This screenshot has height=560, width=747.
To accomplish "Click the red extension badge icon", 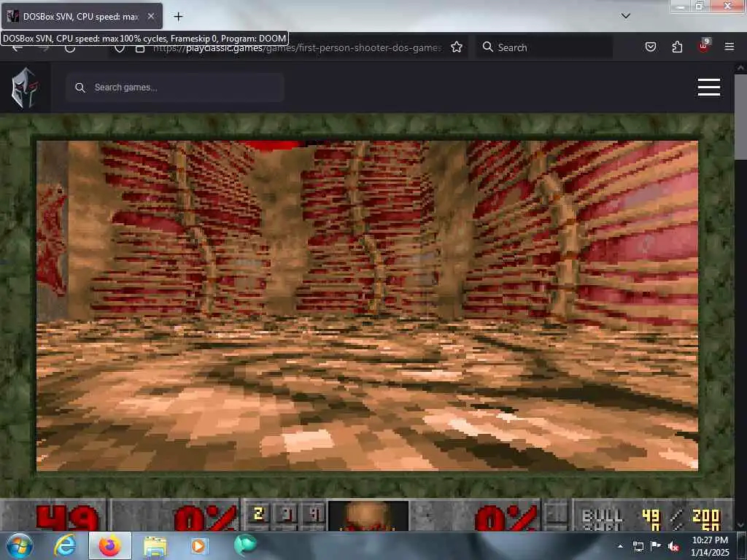I will click(x=704, y=46).
